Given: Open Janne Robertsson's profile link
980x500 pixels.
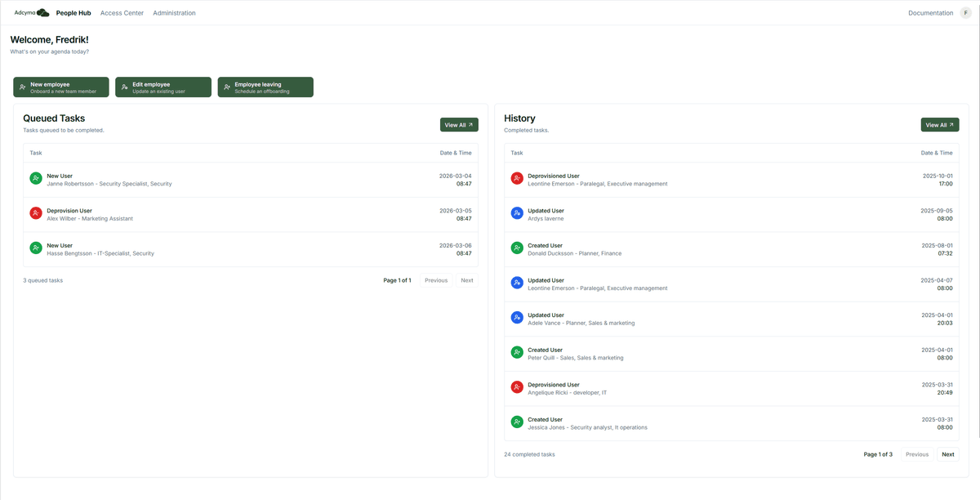Looking at the screenshot, I should point(71,183).
